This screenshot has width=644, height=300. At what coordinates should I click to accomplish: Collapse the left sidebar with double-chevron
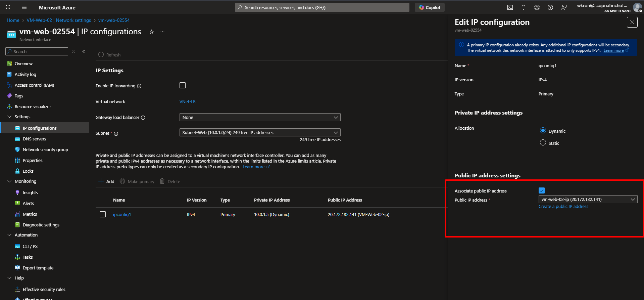click(84, 51)
